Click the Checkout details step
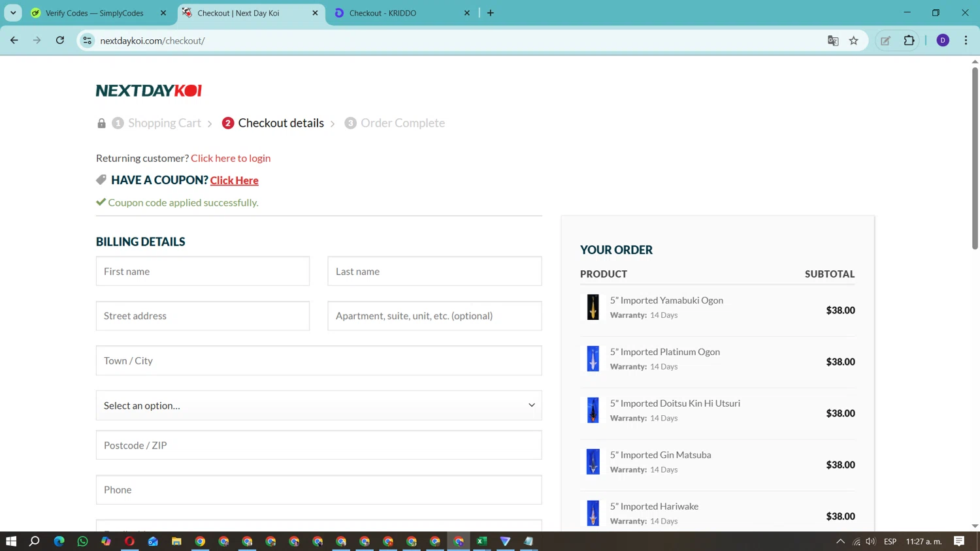980x551 pixels. pyautogui.click(x=281, y=123)
